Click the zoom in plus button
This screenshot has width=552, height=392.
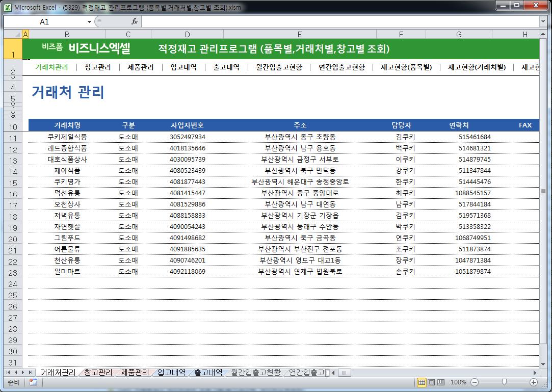coord(534,382)
